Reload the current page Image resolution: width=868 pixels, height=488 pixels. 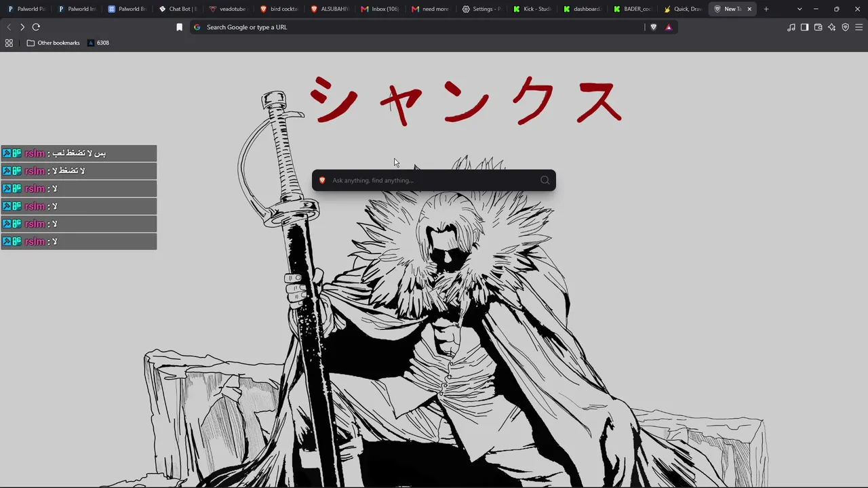point(36,27)
